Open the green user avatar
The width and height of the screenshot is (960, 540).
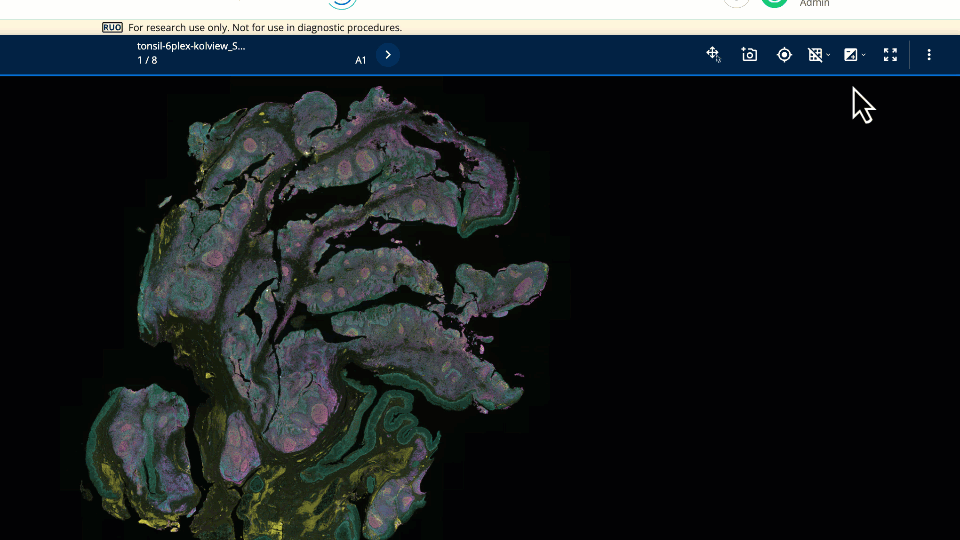774,3
